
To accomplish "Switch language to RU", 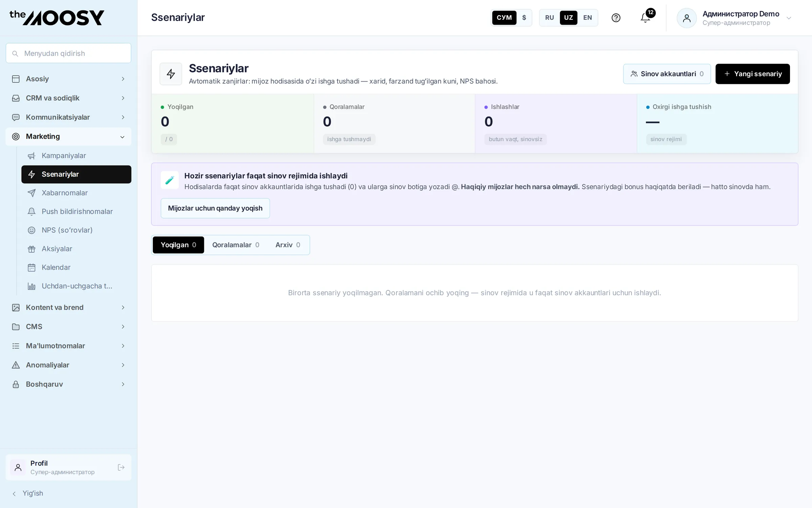I will click(549, 18).
